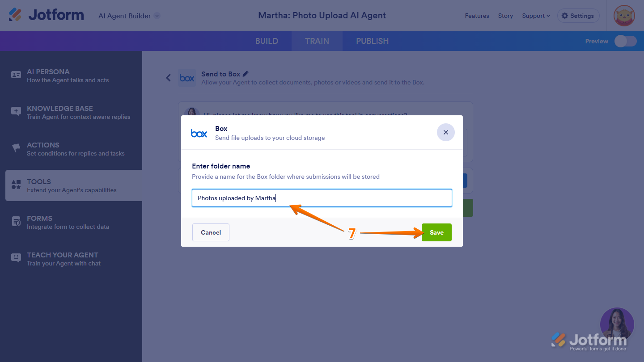Open the Actions section

[74, 149]
